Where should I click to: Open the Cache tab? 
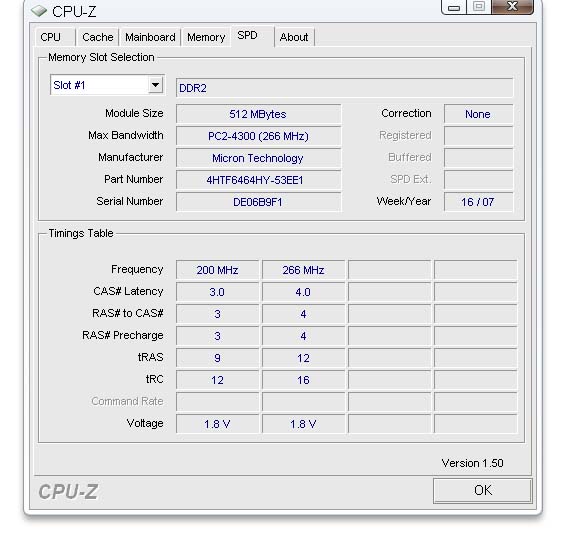point(97,37)
